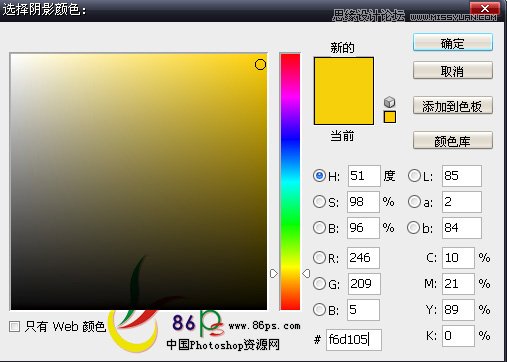This screenshot has height=362, width=507.
Task: Select the blue B radio button with value 5
Action: [319, 310]
